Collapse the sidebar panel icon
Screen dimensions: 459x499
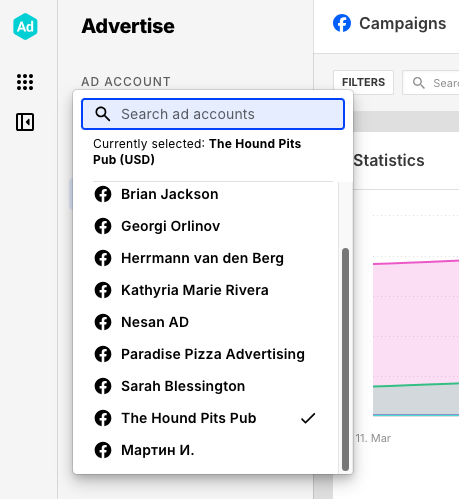(25, 122)
